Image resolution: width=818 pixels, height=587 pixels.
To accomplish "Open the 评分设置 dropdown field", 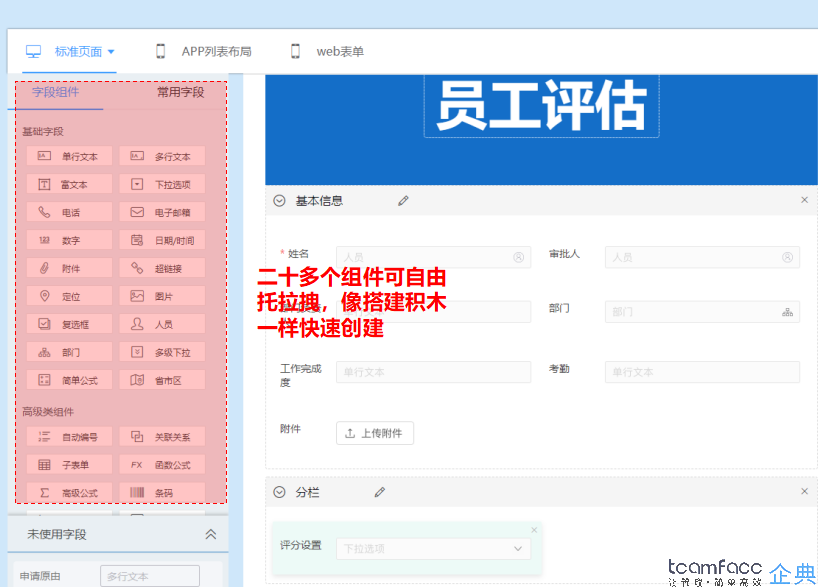I will 434,548.
